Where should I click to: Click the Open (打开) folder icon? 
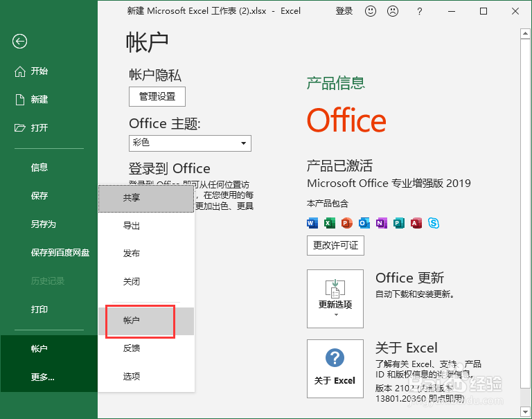tap(20, 128)
